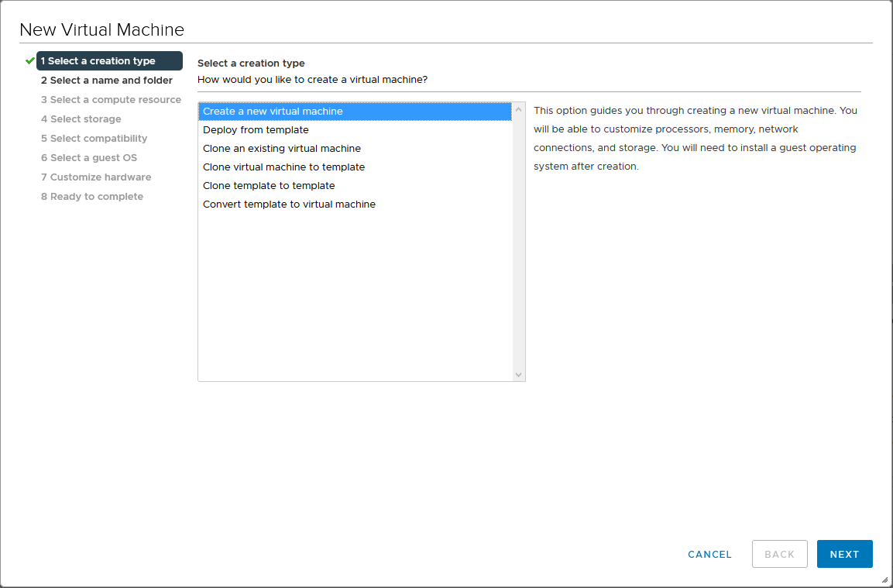Switch to step 7 'Customize hardware'
Image resolution: width=893 pixels, height=588 pixels.
[96, 177]
